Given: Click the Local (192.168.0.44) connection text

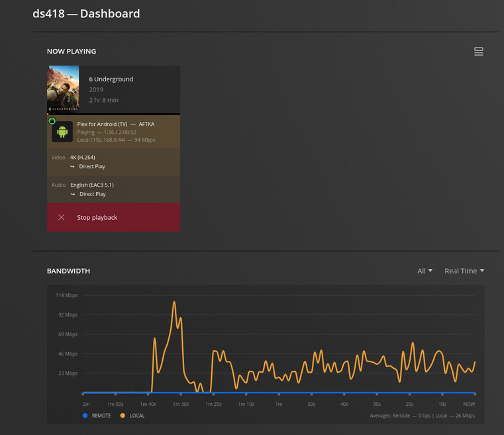Looking at the screenshot, I should click(x=101, y=140).
